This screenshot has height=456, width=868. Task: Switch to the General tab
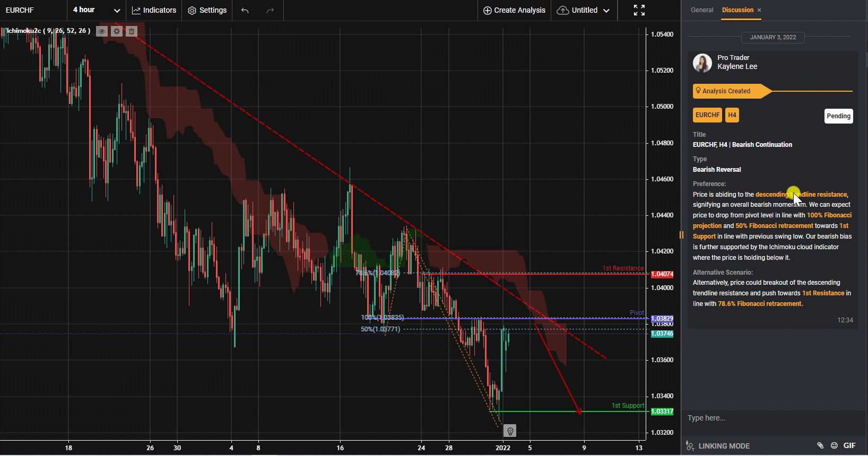coord(702,10)
